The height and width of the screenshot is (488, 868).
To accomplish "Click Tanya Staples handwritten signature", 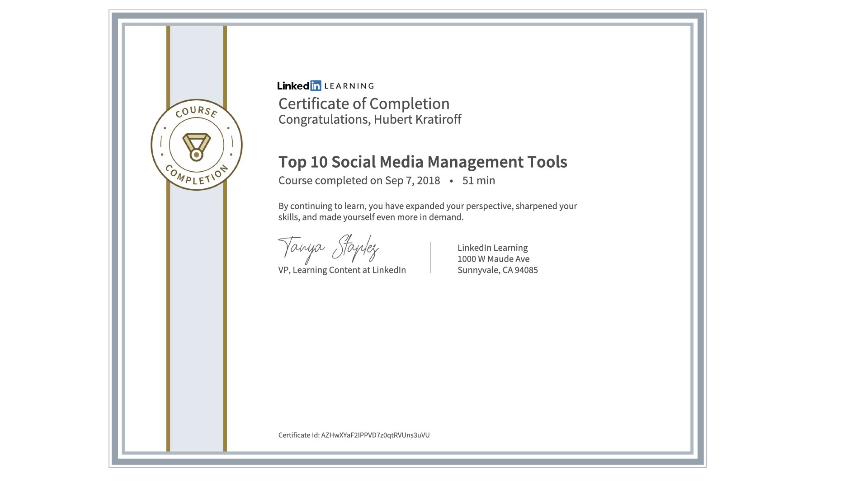I will pos(328,249).
